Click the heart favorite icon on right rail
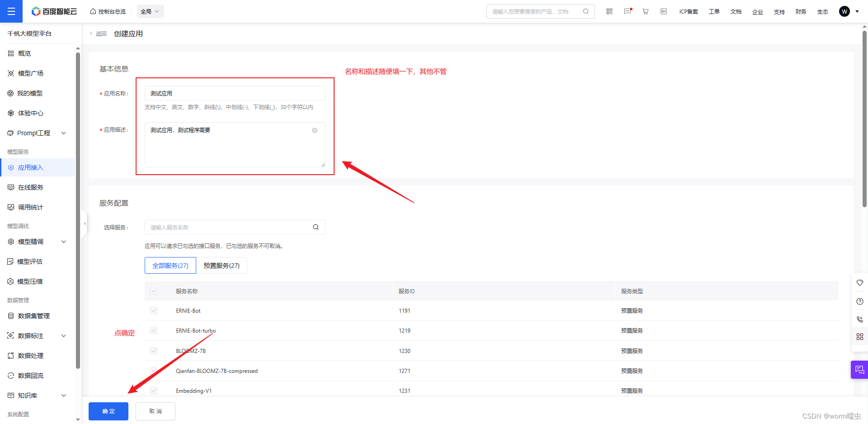This screenshot has width=868, height=424. (x=860, y=283)
